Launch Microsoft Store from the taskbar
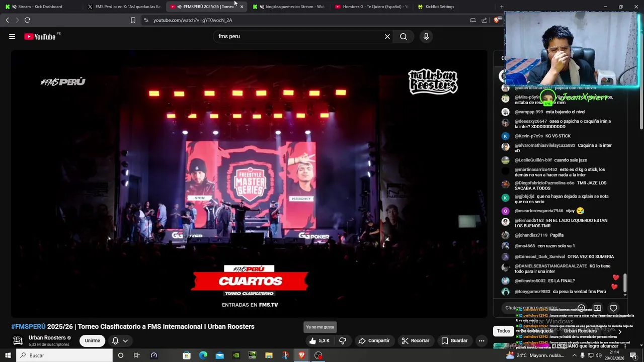644x362 pixels. tap(187, 355)
